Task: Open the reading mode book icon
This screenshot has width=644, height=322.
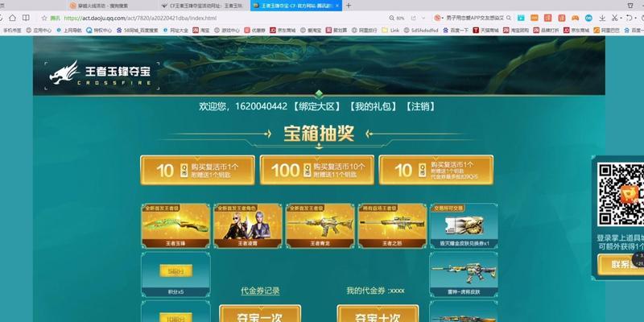Action: point(26,18)
